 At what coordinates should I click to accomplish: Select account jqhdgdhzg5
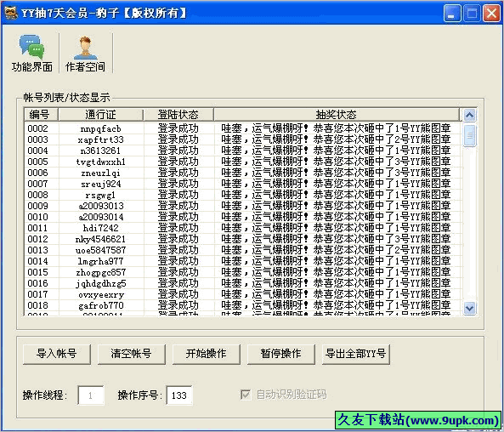(101, 283)
